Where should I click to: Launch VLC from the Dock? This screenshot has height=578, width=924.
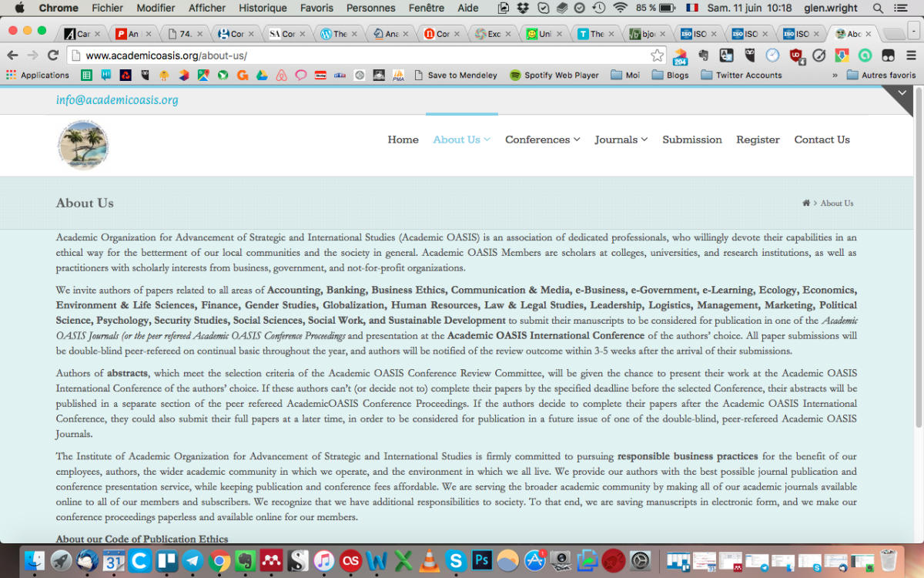[x=428, y=560]
